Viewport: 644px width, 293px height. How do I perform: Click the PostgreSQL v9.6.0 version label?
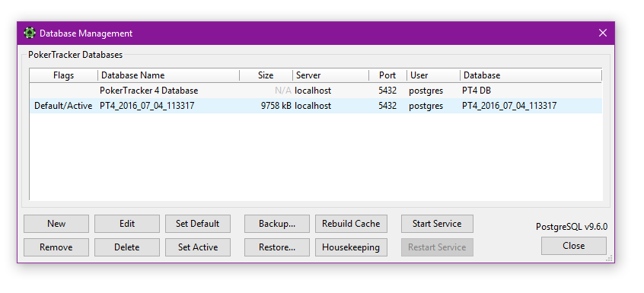click(x=572, y=227)
